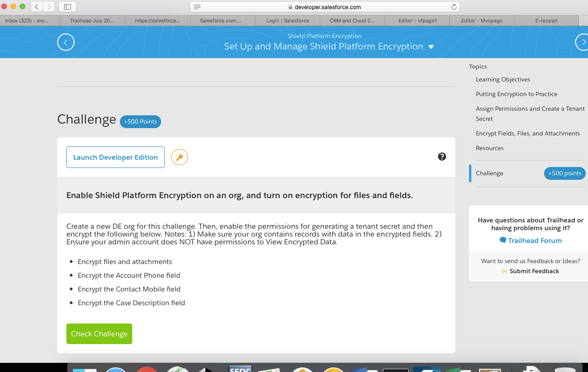Viewport: 588px width, 372px height.
Task: Click the orange key icon
Action: (x=179, y=157)
